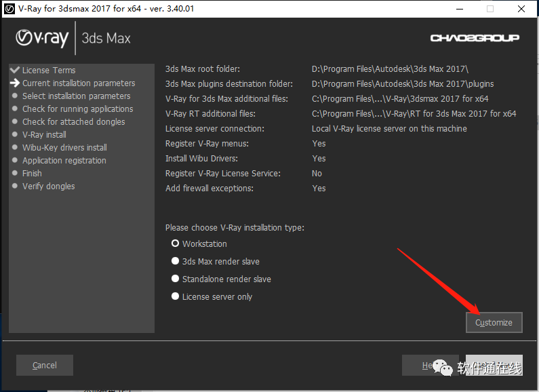Close the V-Ray installer window
The image size is (539, 392).
tap(521, 9)
